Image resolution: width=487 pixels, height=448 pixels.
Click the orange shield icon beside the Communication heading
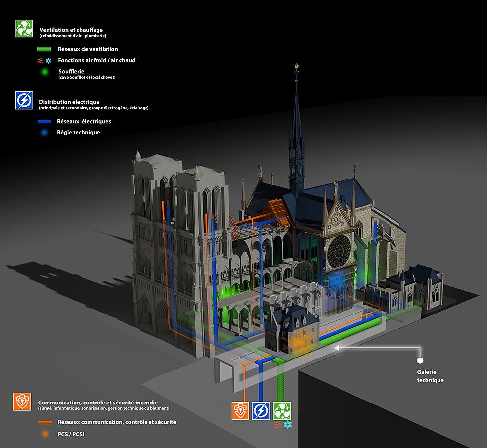click(21, 401)
